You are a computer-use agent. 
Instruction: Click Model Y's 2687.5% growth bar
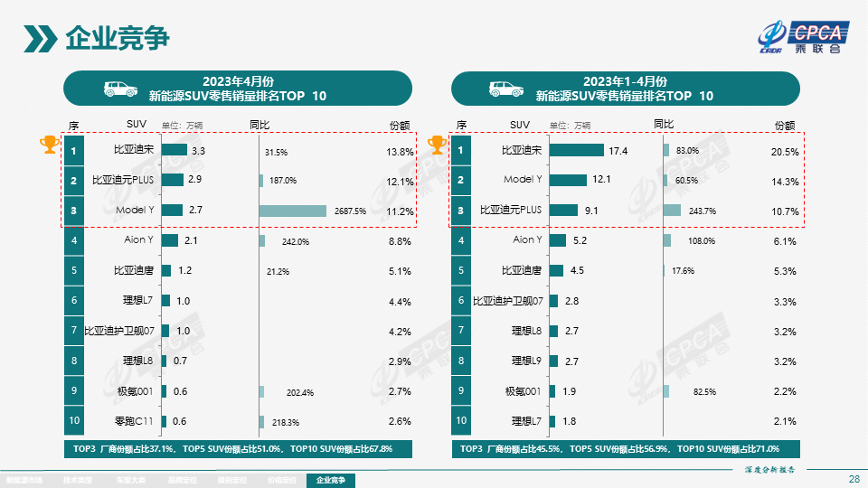pos(293,211)
